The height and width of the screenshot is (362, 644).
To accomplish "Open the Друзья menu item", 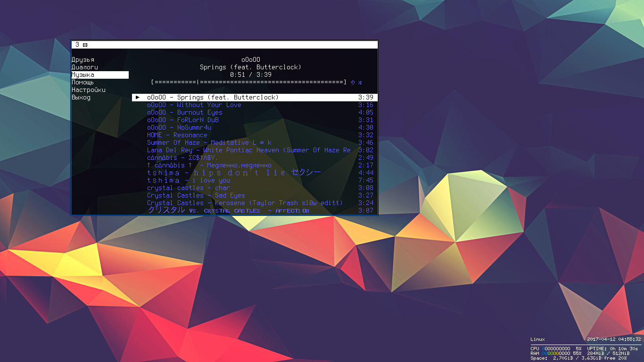I will click(x=83, y=60).
